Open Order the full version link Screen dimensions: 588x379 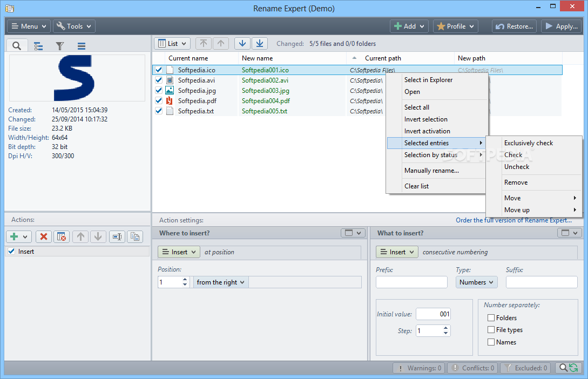pos(513,220)
